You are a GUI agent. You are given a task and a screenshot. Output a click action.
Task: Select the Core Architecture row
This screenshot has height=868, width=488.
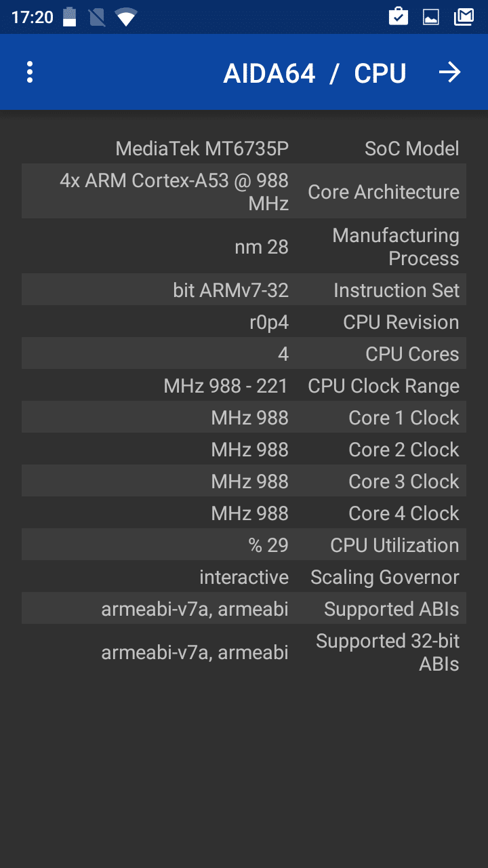coord(244,192)
